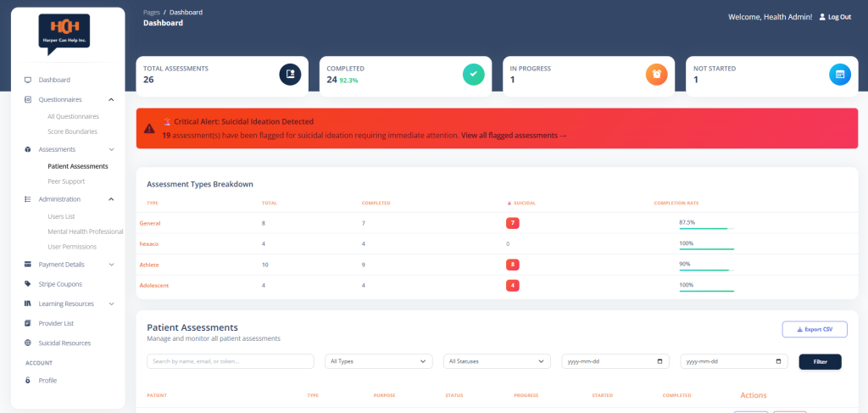Viewport: 868px width, 413px height.
Task: Expand the Payment Details sidebar menu
Action: click(111, 265)
